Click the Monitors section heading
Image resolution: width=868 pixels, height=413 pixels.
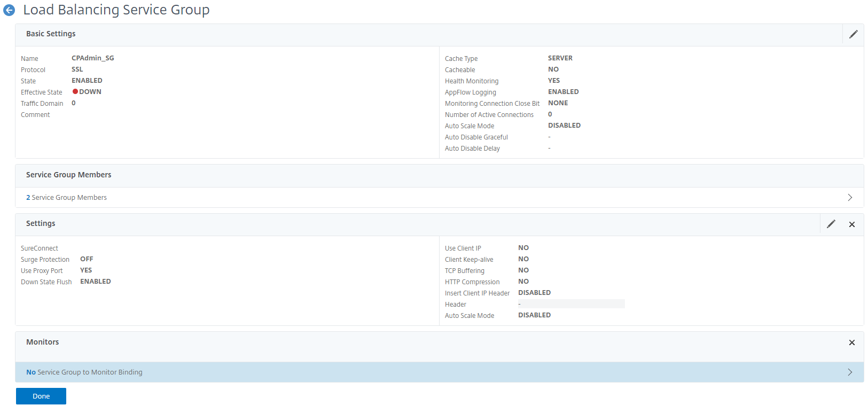pyautogui.click(x=43, y=342)
